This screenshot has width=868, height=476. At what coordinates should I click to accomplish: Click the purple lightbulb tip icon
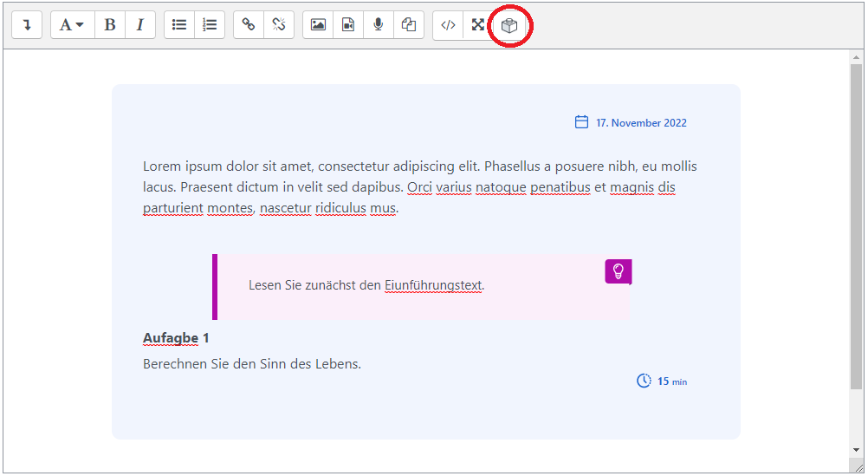click(618, 271)
